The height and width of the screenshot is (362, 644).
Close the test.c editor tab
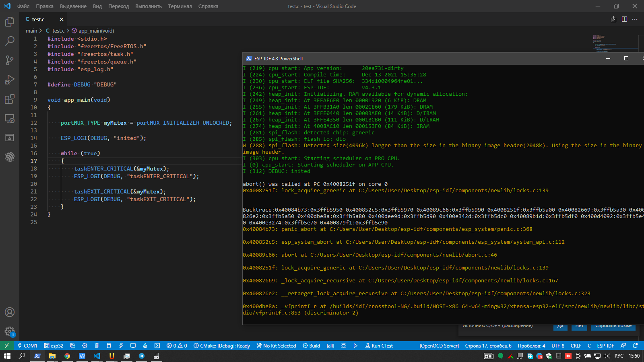62,19
